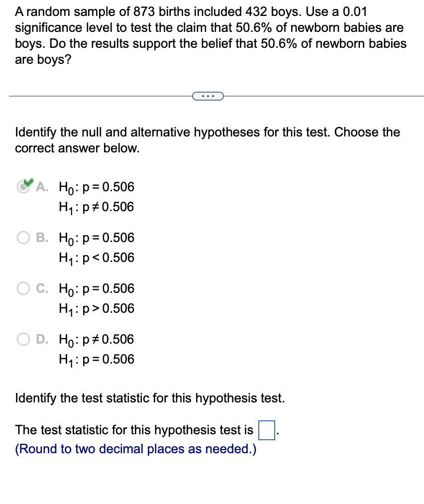Screen dimensions: 424x504
Task: Select radio button for answer choice A
Action: point(23,187)
